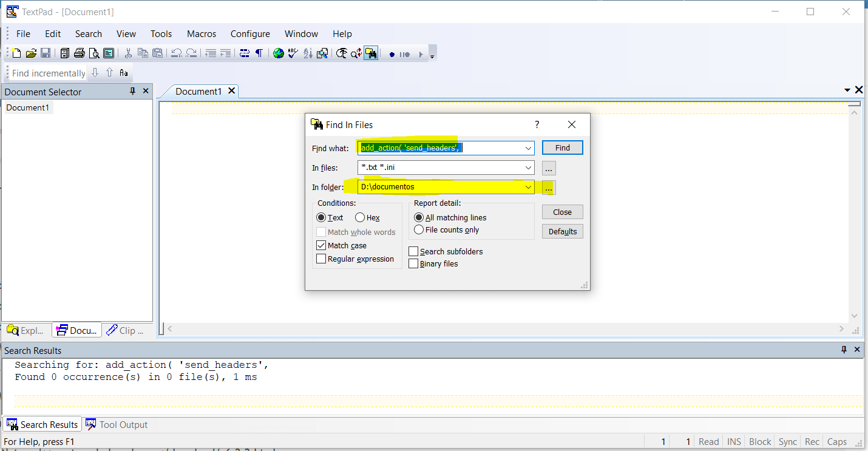Run Spelling check ABC icon

[293, 53]
